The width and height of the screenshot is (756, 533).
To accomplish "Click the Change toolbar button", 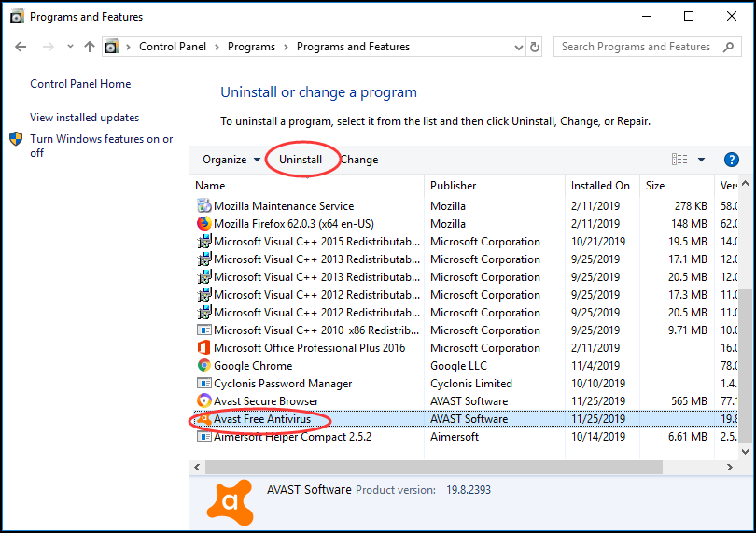I will [359, 160].
